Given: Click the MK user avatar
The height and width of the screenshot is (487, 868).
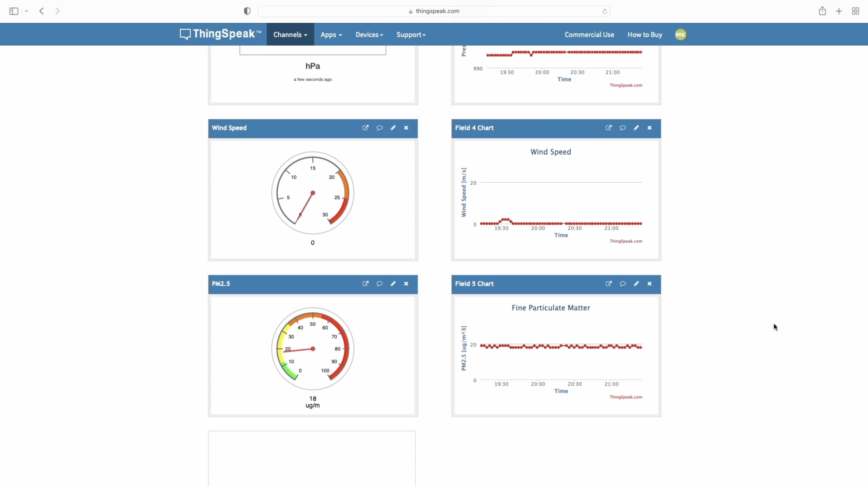Looking at the screenshot, I should (x=680, y=35).
